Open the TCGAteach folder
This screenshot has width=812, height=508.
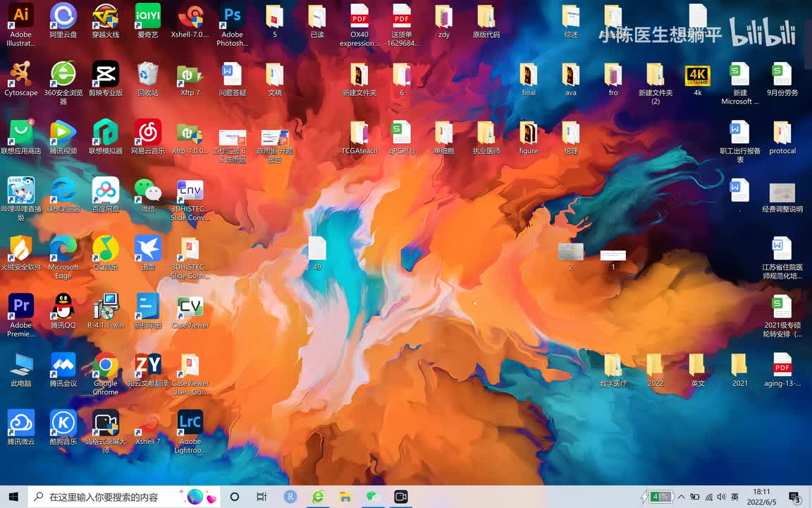[x=359, y=134]
